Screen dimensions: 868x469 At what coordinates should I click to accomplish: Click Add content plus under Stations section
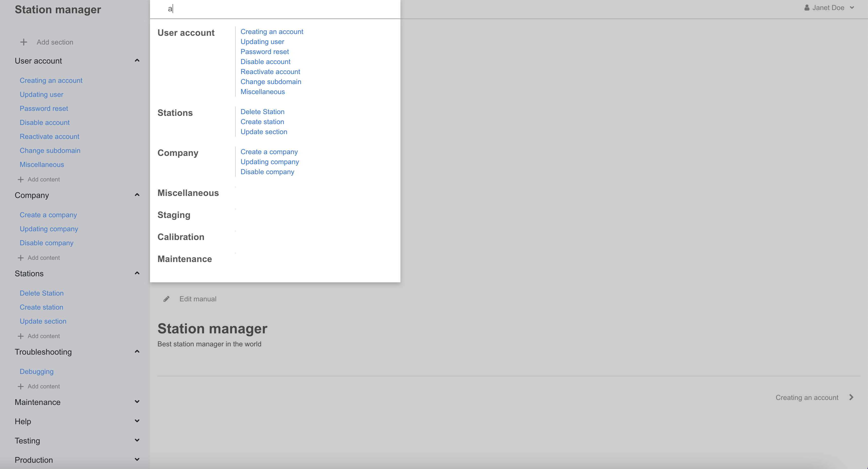pos(21,336)
